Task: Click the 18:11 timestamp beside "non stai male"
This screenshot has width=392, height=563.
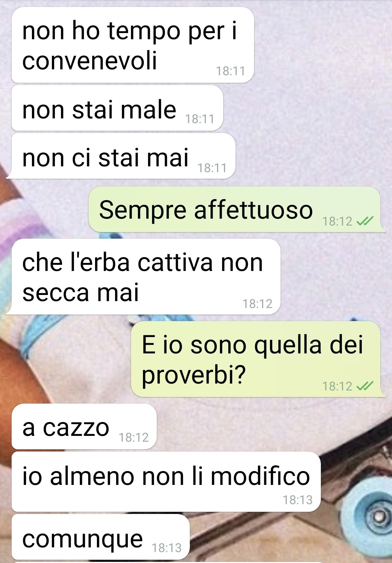Action: [200, 119]
